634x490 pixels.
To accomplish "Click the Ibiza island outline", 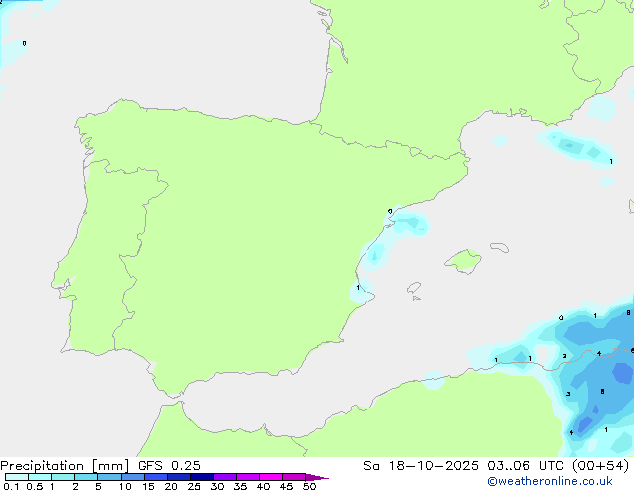I will (x=414, y=288).
